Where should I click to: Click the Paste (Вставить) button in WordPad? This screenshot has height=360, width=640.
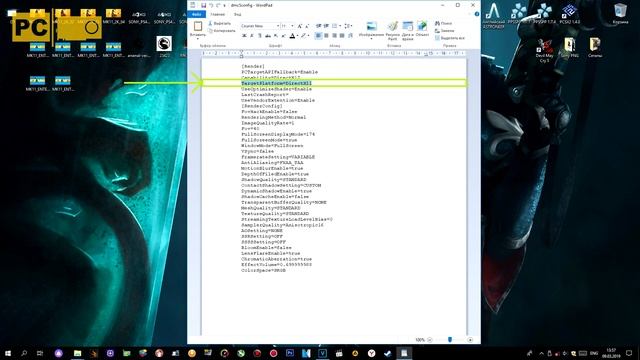[198, 29]
